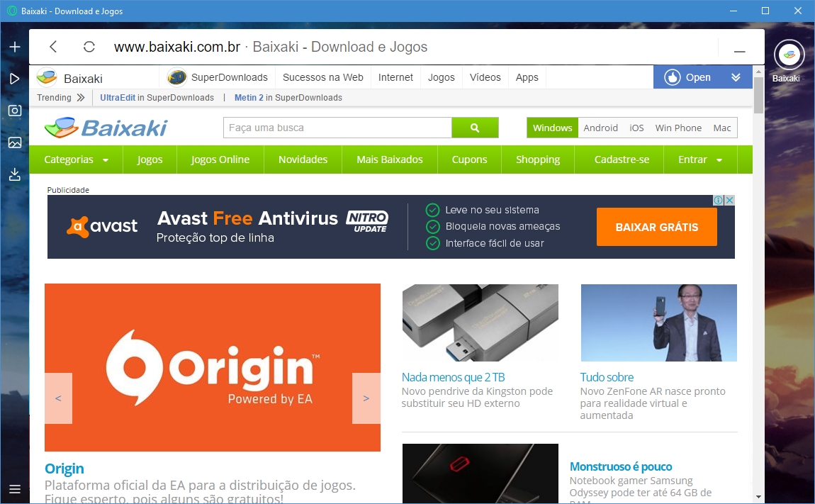The image size is (815, 504).
Task: Open a new tab with plus icon
Action: [15, 47]
